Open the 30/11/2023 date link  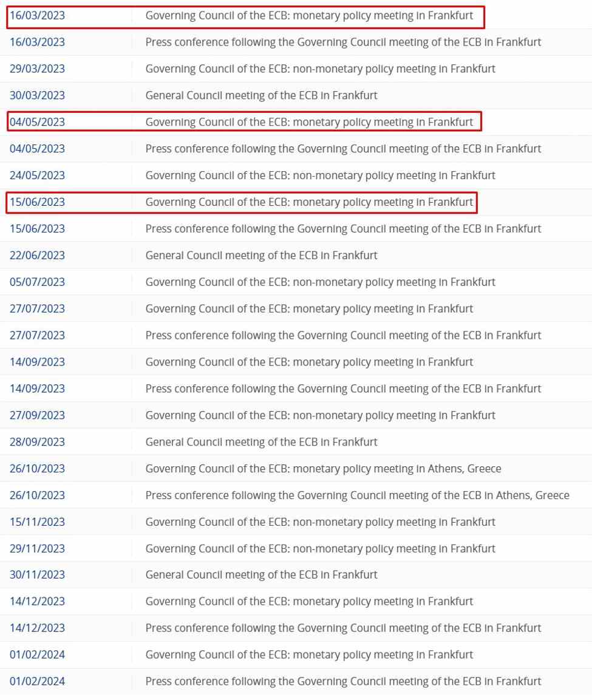37,575
